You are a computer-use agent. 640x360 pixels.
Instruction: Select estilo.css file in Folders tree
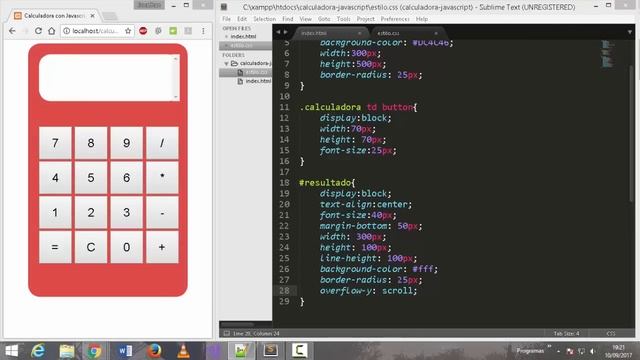[257, 72]
